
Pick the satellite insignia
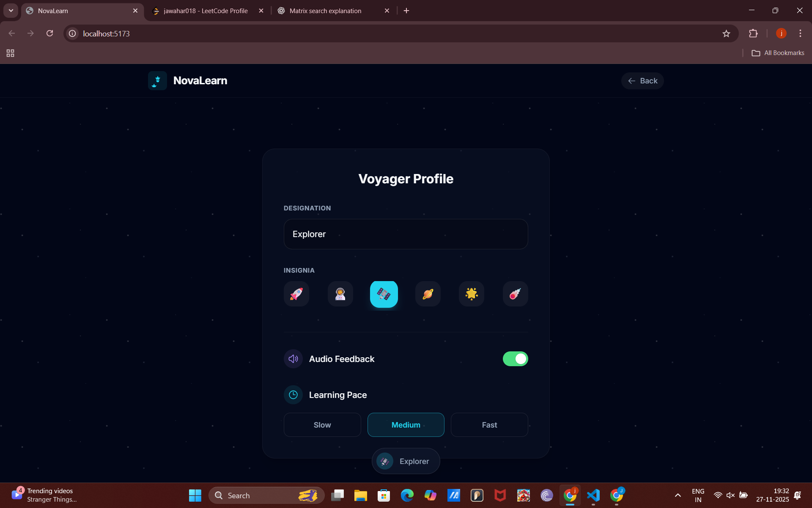384,294
